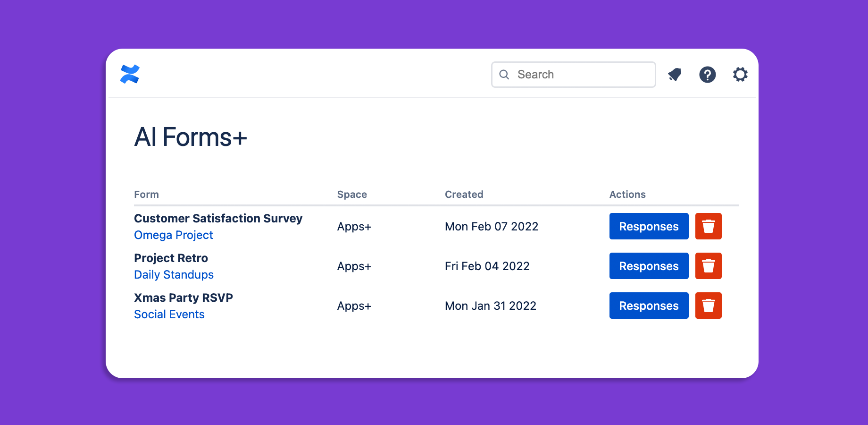Delete the Project Retro form

pyautogui.click(x=708, y=266)
